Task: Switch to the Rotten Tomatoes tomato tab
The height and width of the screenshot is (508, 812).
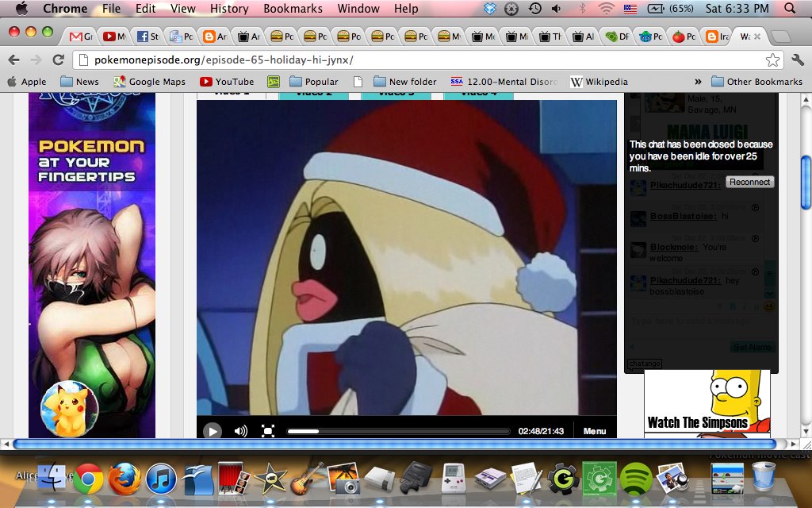Action: (x=684, y=37)
